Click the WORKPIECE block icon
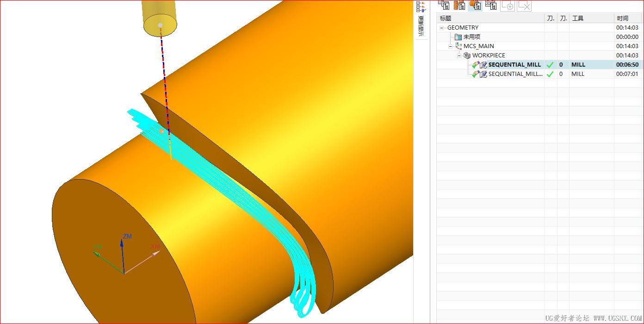The height and width of the screenshot is (324, 644). 467,56
